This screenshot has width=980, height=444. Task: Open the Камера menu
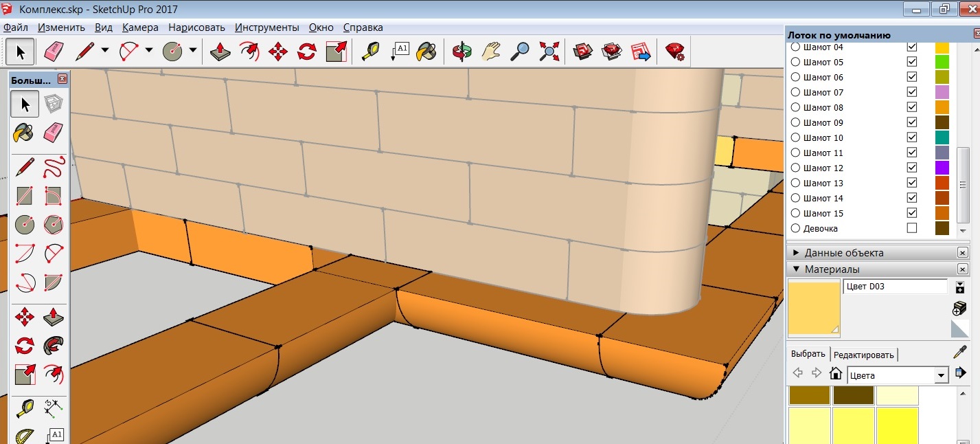point(140,27)
